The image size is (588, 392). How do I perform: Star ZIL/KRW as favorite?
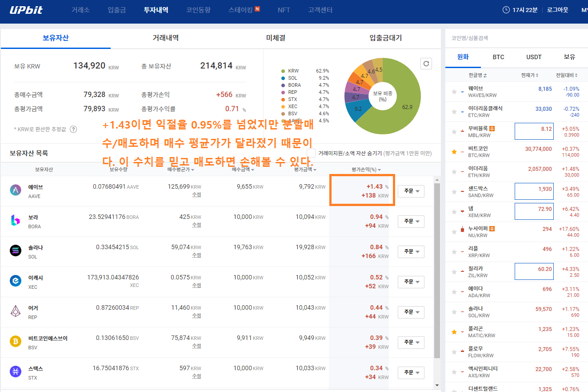[x=454, y=272]
